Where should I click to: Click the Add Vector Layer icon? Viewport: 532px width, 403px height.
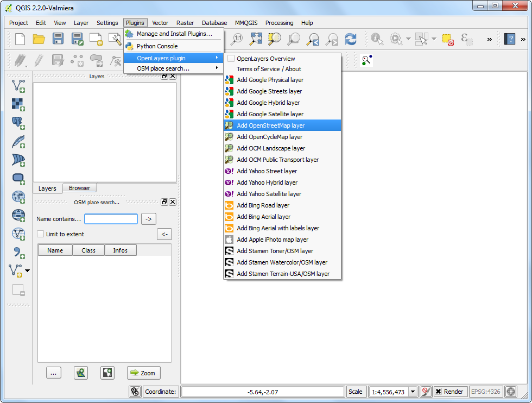coord(18,86)
